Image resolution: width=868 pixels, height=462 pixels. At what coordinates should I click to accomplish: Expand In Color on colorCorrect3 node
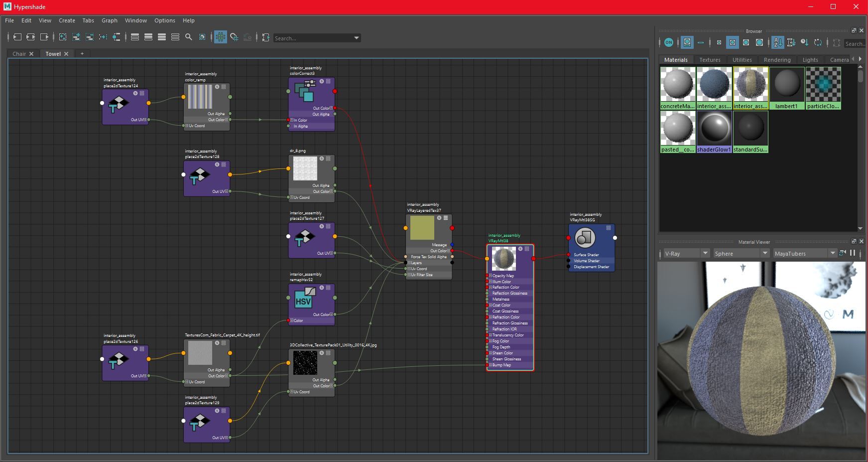292,120
